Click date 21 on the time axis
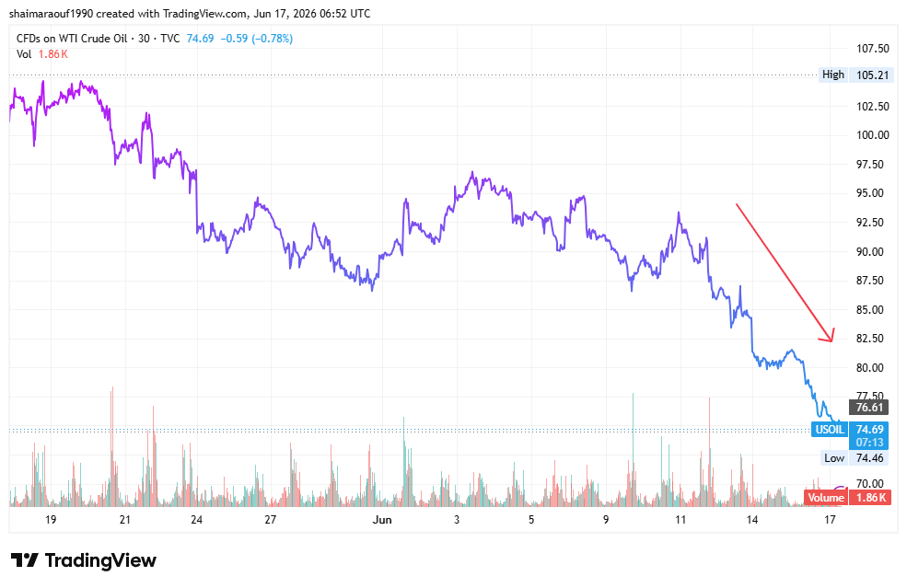Viewport: 907px width, 588px height. click(x=125, y=520)
